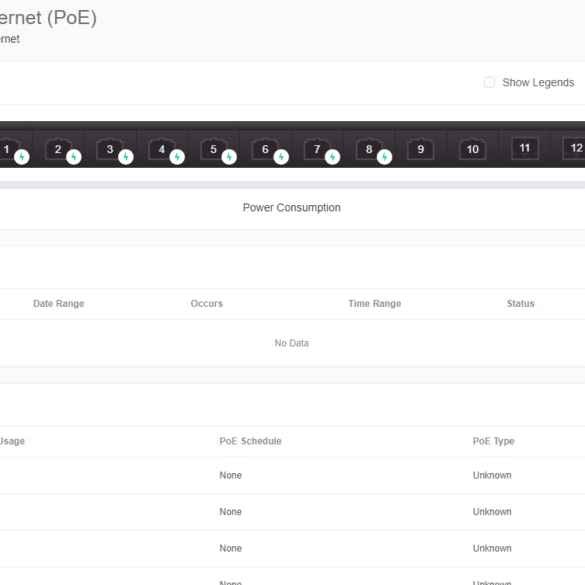
Task: Click PoE lightning badge on port 1
Action: pos(22,157)
